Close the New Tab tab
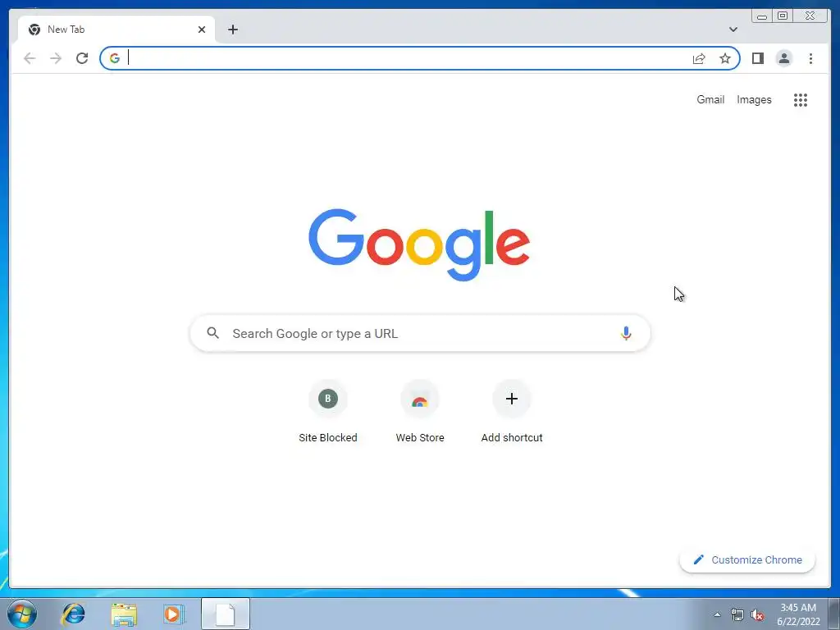The width and height of the screenshot is (840, 630). pos(202,30)
